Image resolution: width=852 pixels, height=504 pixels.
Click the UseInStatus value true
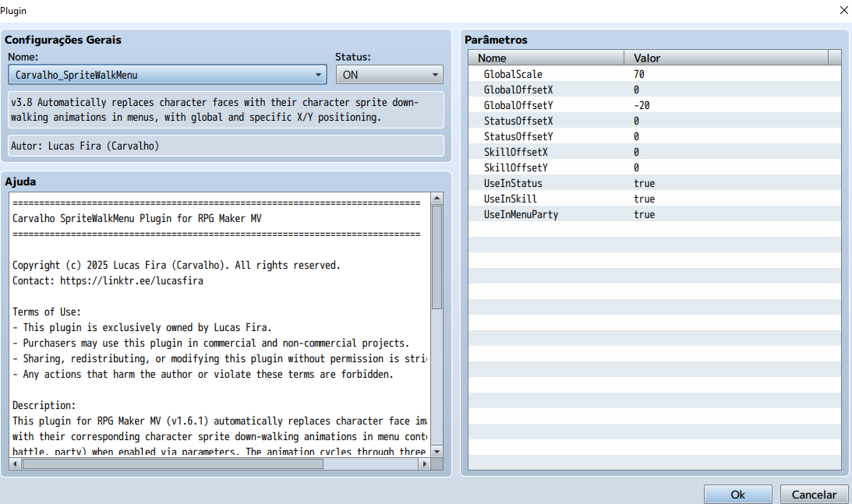[645, 183]
